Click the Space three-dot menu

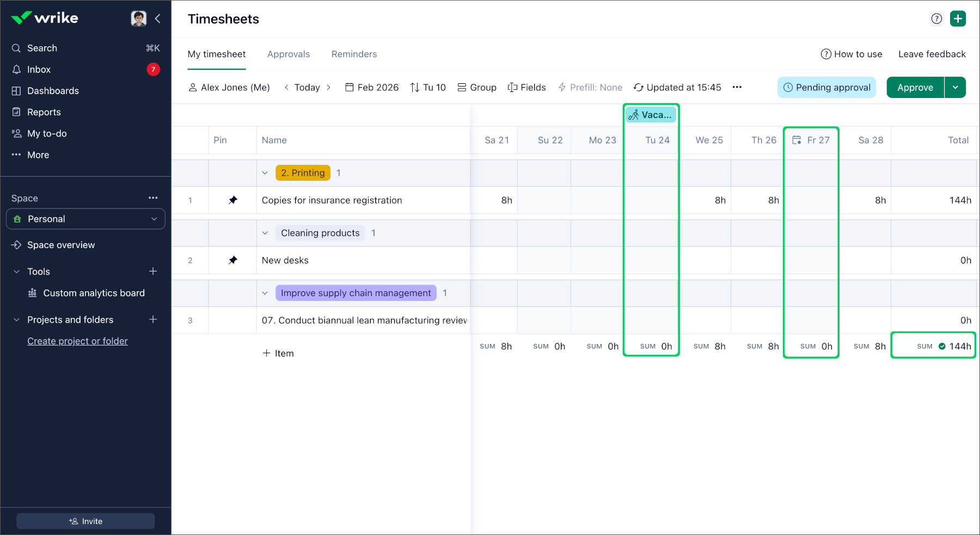(x=153, y=198)
